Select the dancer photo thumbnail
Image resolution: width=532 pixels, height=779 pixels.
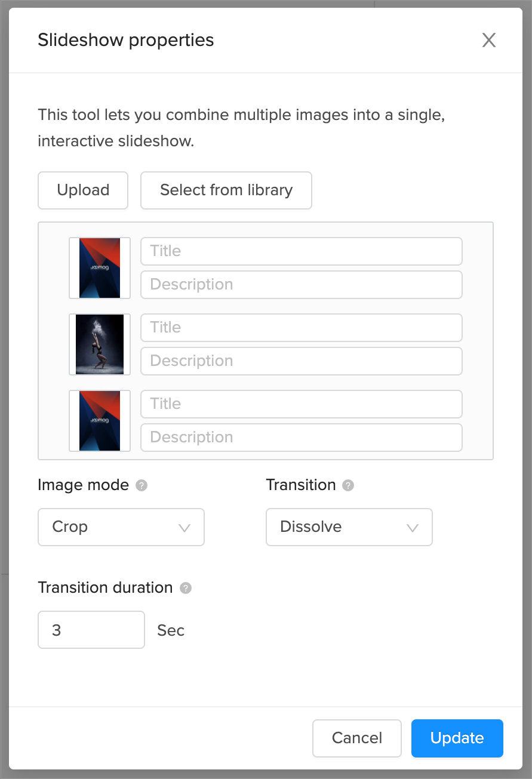100,344
